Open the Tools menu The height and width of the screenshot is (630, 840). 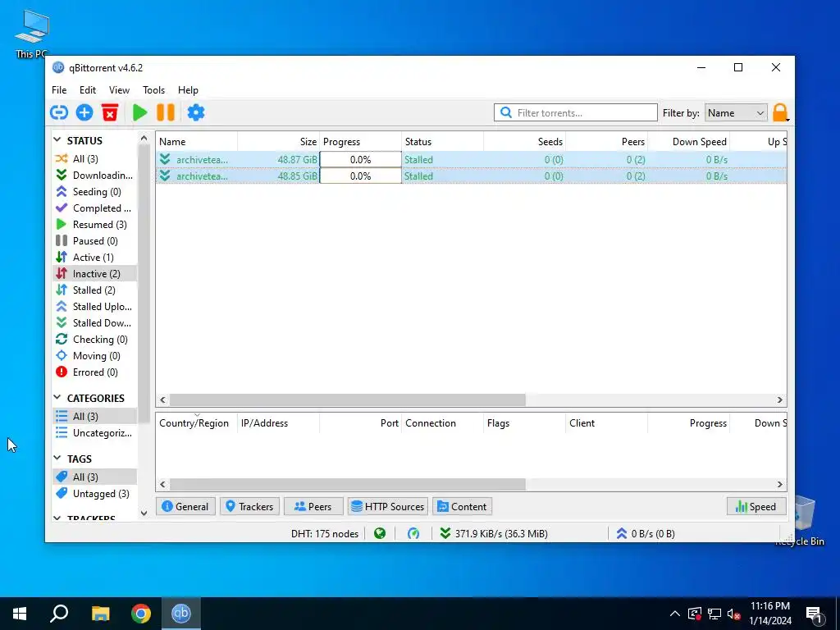coord(153,90)
